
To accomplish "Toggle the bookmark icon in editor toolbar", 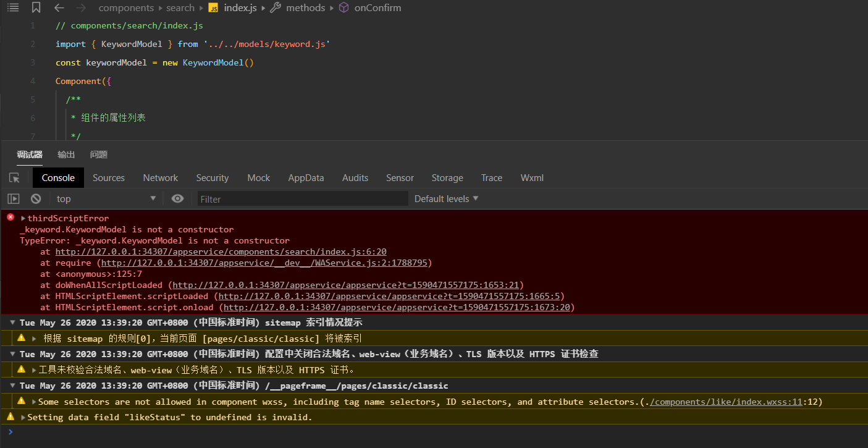I will pyautogui.click(x=36, y=7).
